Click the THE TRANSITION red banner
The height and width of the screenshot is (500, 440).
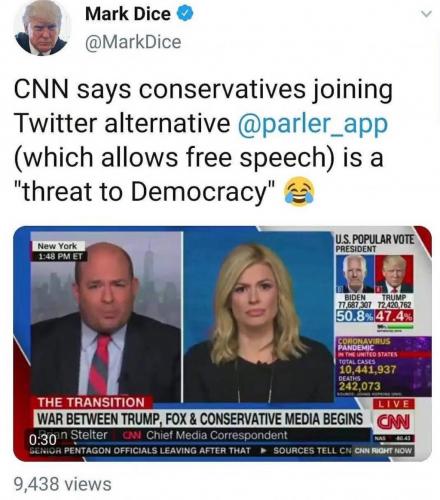click(91, 402)
